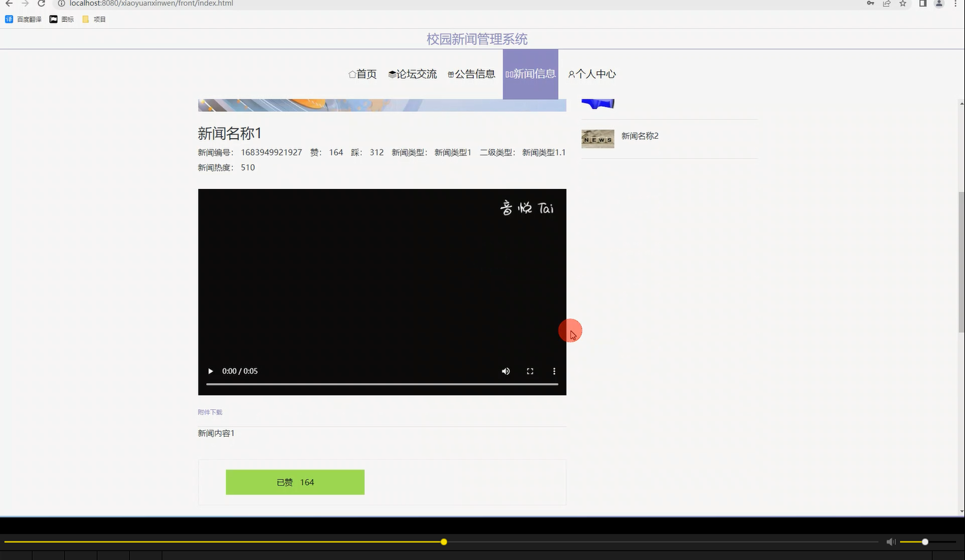Screen dimensions: 965x560
Task: Mute the bottom playback bar audio
Action: (891, 542)
